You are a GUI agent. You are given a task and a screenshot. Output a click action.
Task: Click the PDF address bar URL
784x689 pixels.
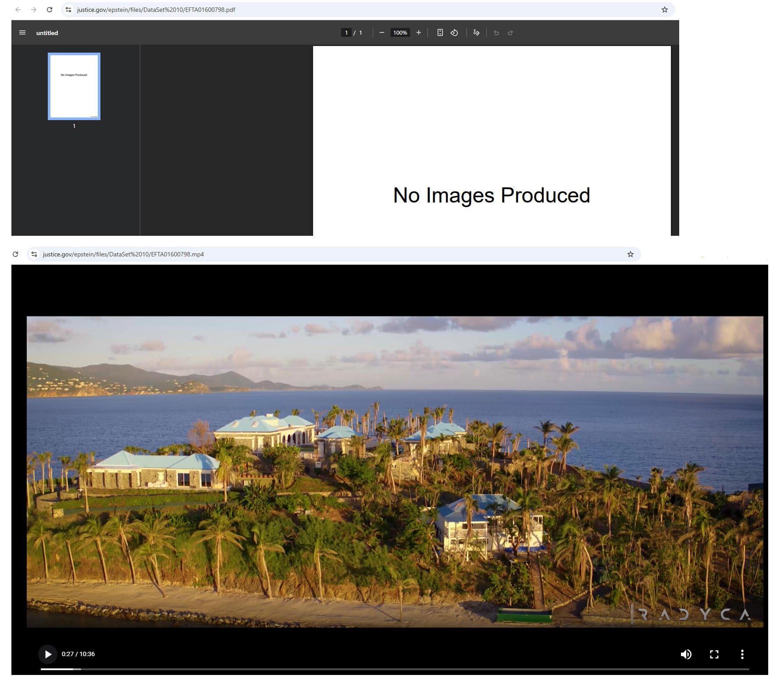tap(156, 10)
